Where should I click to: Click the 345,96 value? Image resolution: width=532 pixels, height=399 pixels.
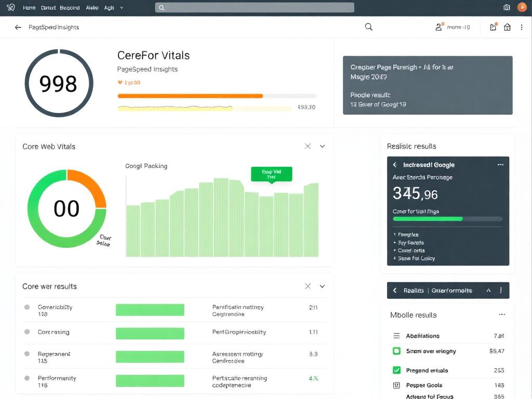(x=415, y=193)
